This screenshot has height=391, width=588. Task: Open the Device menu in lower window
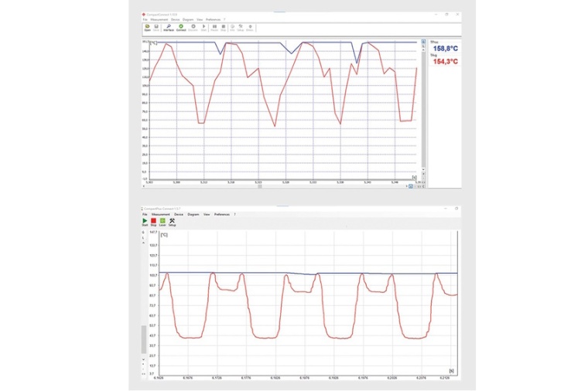click(179, 214)
